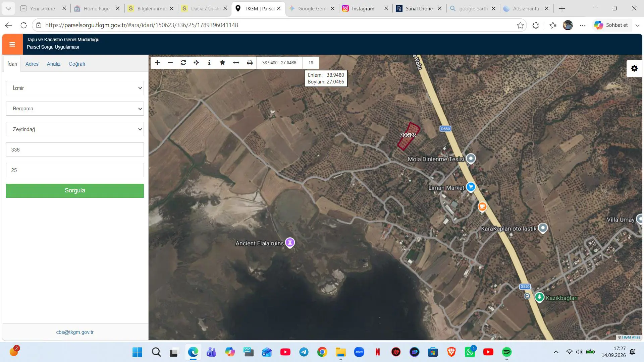Open Netflix from the taskbar
The width and height of the screenshot is (644, 362).
point(378,352)
